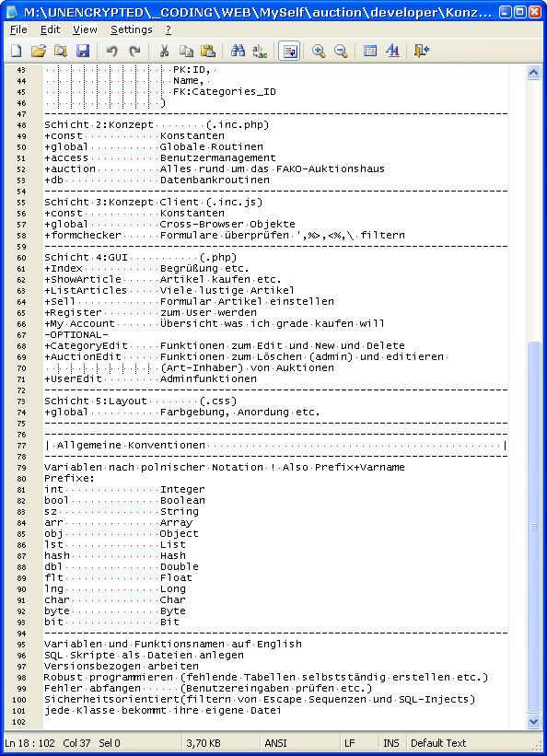Create a new document with New icon

[x=17, y=51]
